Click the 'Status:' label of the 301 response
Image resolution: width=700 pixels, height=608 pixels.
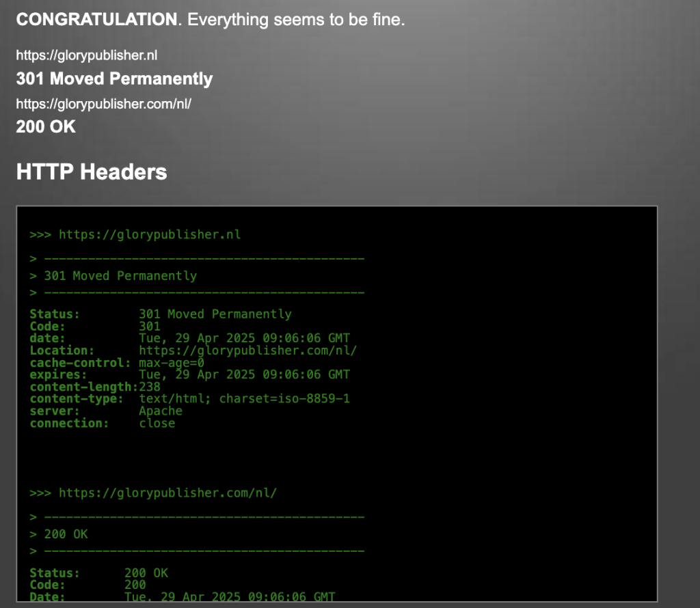[x=55, y=314]
